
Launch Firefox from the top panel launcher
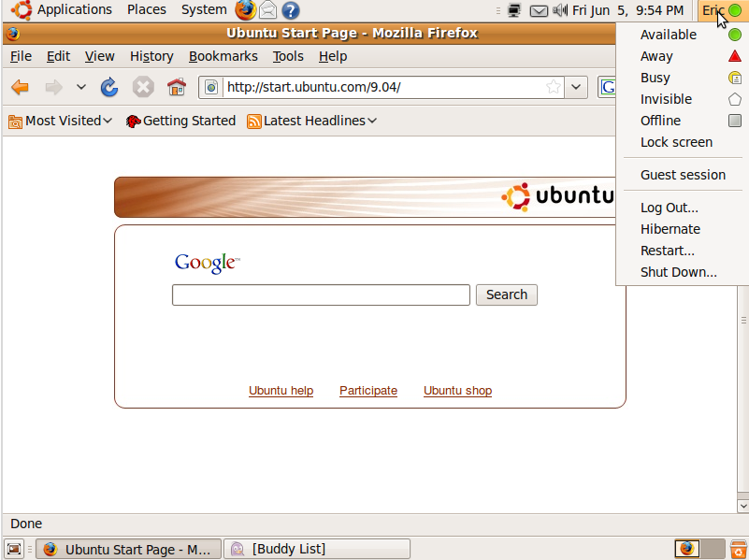pyautogui.click(x=246, y=10)
